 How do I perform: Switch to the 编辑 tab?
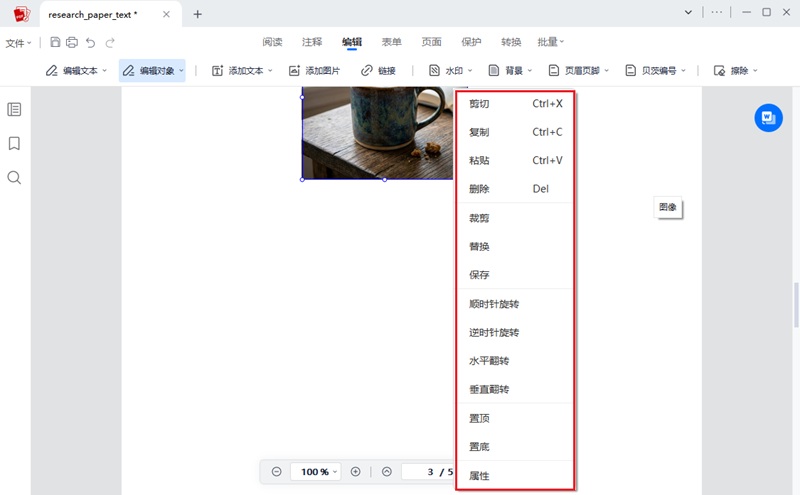pos(352,42)
